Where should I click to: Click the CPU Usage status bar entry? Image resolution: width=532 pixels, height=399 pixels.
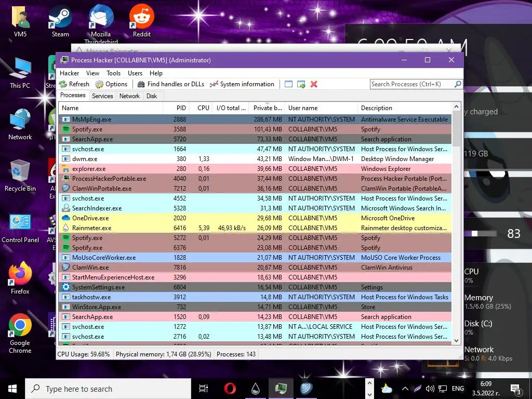pyautogui.click(x=84, y=354)
